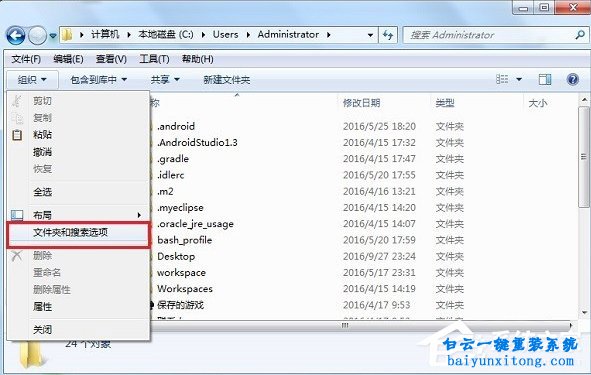Screen dimensions: 591x375
Task: Click the scroll down arrow
Action: tap(584, 312)
